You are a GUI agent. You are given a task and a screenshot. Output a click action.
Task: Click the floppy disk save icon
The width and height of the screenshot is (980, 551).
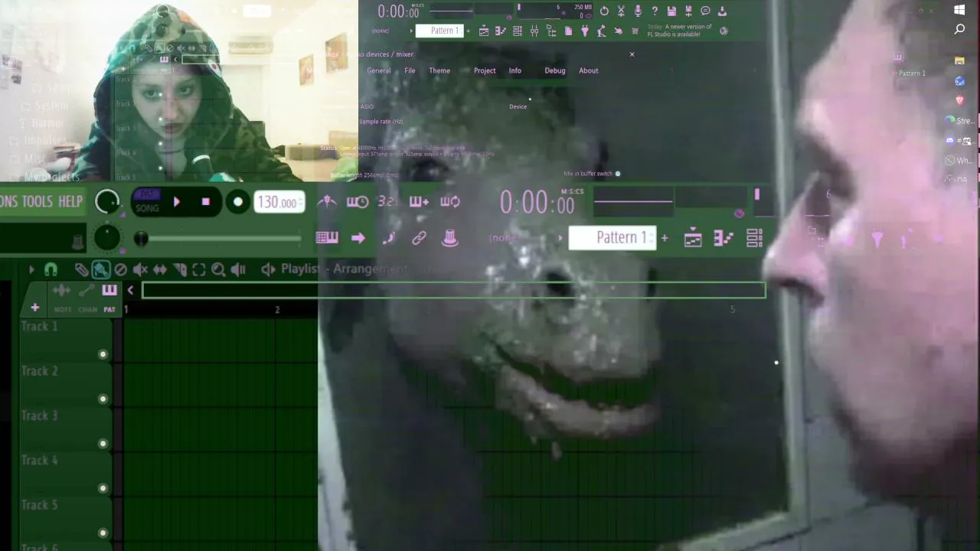(x=671, y=11)
